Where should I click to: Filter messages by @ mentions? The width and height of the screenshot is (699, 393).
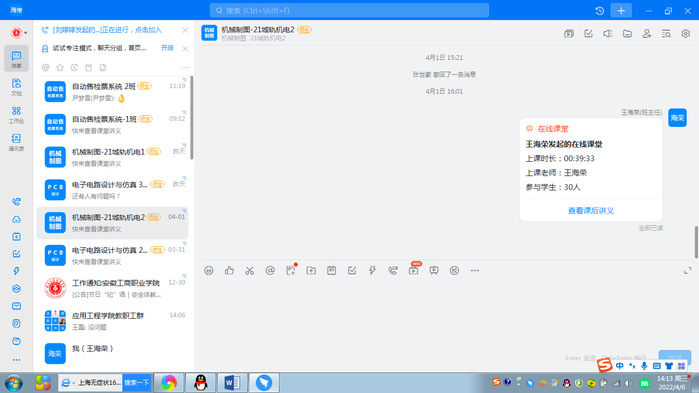(45, 67)
